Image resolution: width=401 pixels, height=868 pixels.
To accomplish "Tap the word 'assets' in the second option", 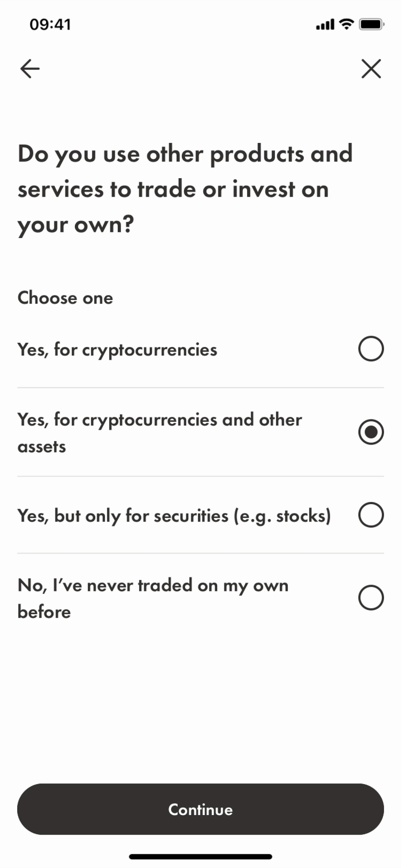I will (x=42, y=447).
